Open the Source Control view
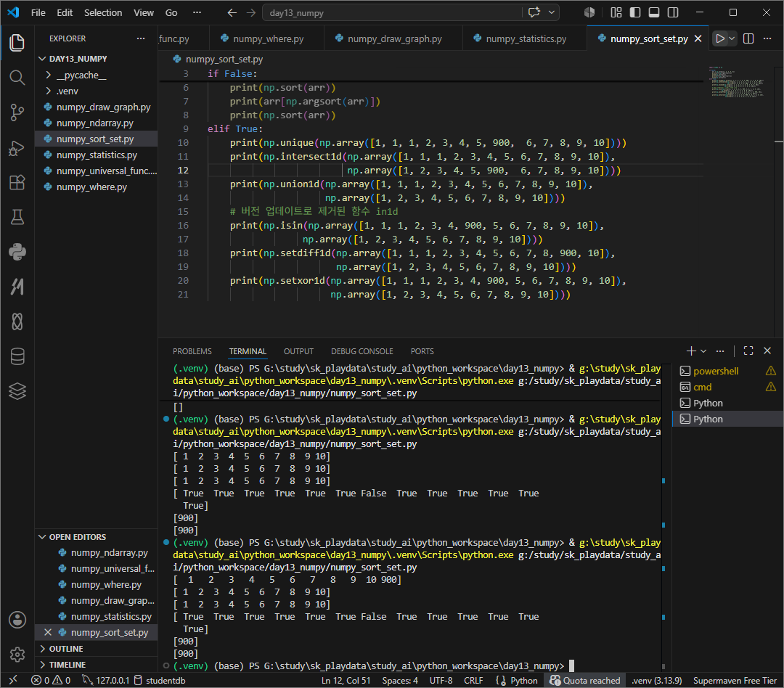 [17, 112]
